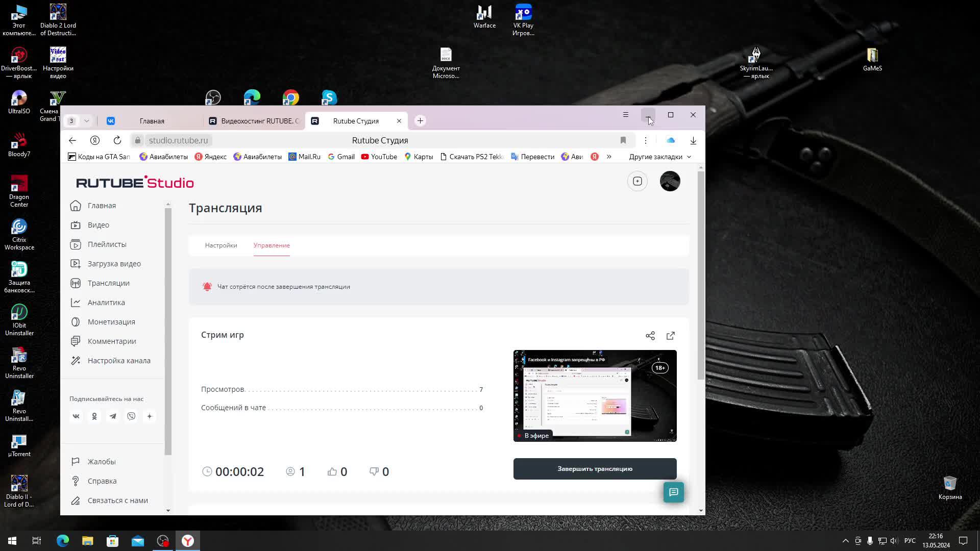Open stream in new window icon
This screenshot has width=980, height=551.
pyautogui.click(x=671, y=336)
